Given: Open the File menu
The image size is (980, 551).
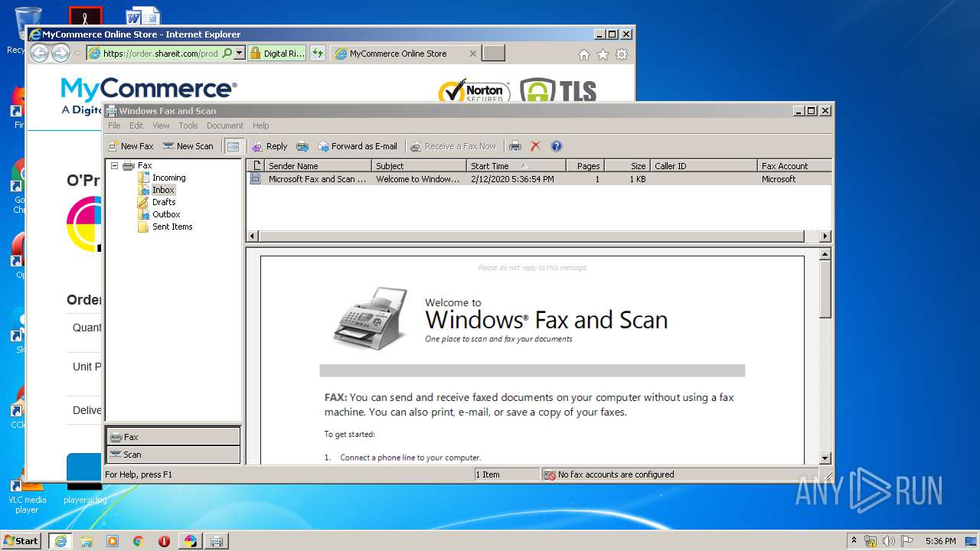Looking at the screenshot, I should pos(114,126).
